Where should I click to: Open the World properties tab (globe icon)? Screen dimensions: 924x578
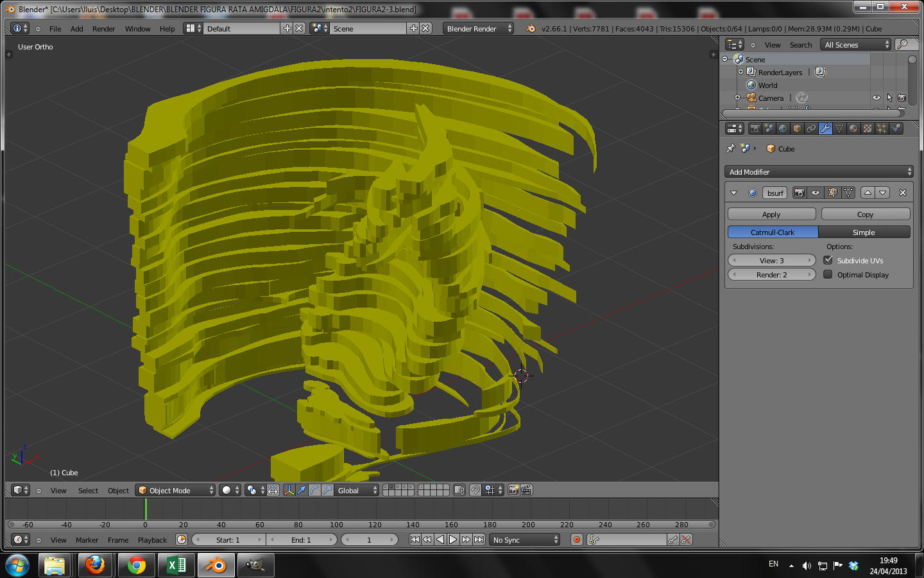783,128
